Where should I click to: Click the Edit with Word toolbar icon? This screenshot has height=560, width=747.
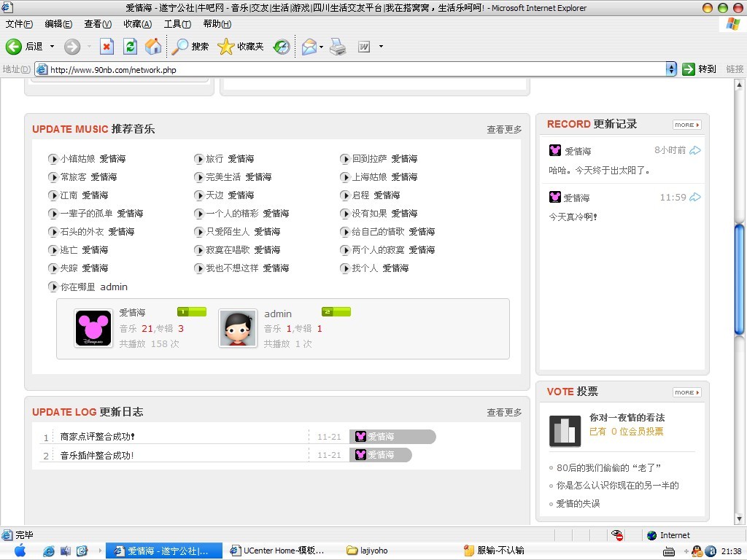(x=364, y=46)
